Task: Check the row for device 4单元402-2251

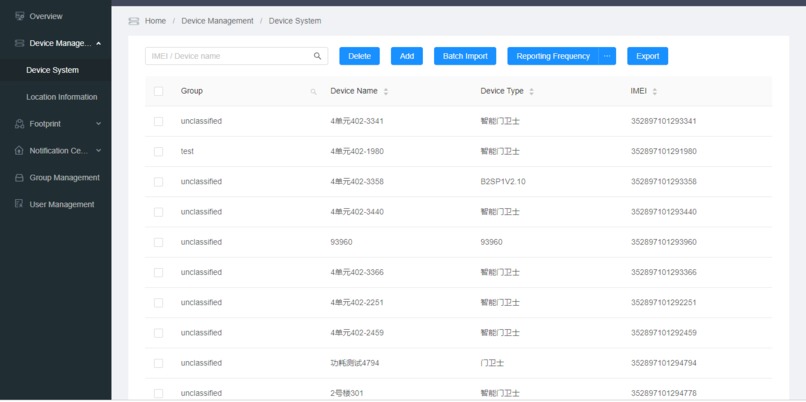Action: click(x=158, y=303)
